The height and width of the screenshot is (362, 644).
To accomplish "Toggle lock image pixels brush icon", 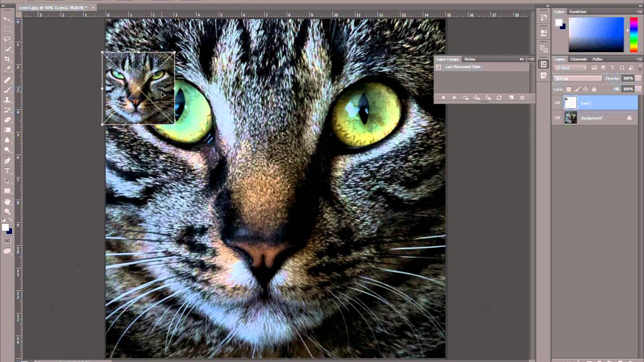I will 577,89.
